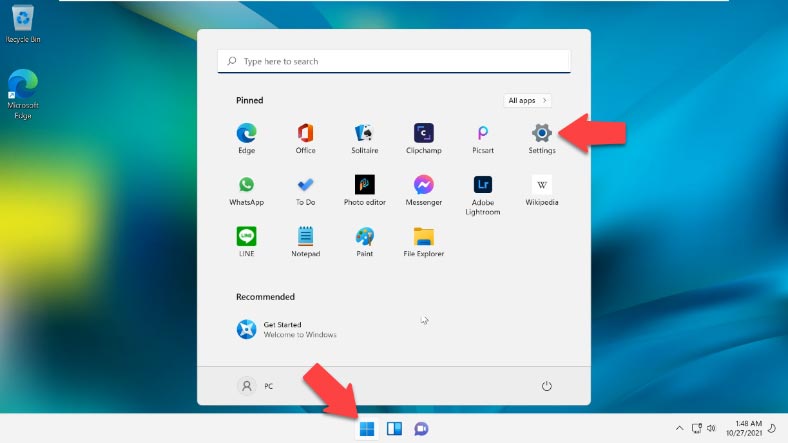Open the Picsart app
The width and height of the screenshot is (788, 443).
pyautogui.click(x=482, y=138)
